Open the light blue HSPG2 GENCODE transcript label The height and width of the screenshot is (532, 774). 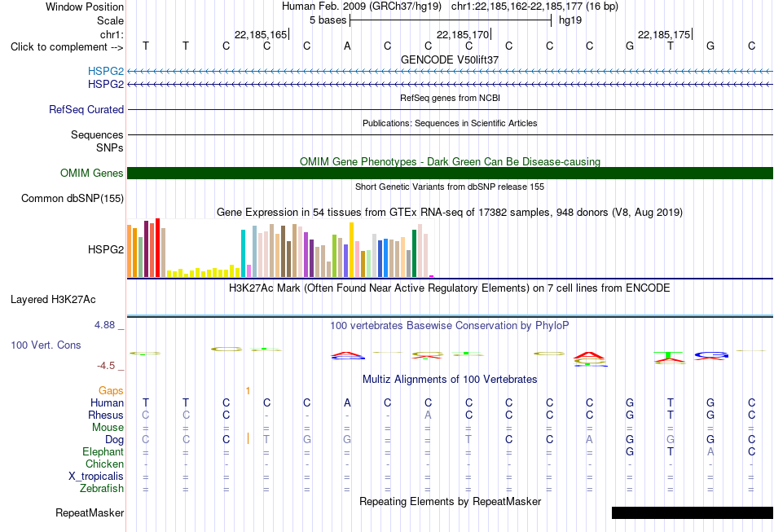pyautogui.click(x=106, y=71)
